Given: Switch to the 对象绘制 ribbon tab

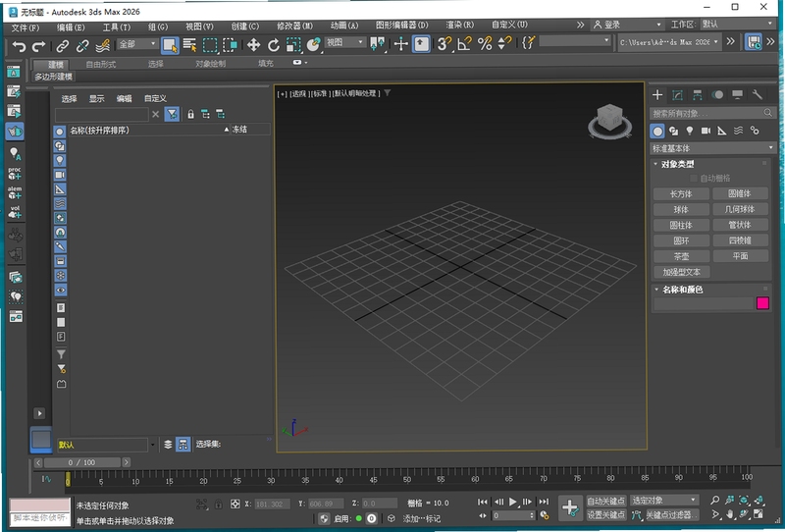Looking at the screenshot, I should (210, 64).
